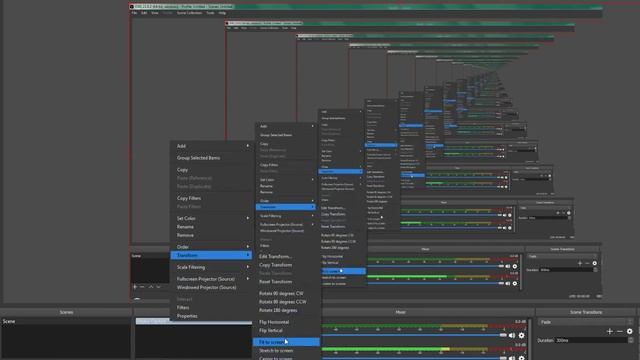Open Tools menu in largest nested preview window
The height and width of the screenshot is (360, 640).
click(210, 13)
